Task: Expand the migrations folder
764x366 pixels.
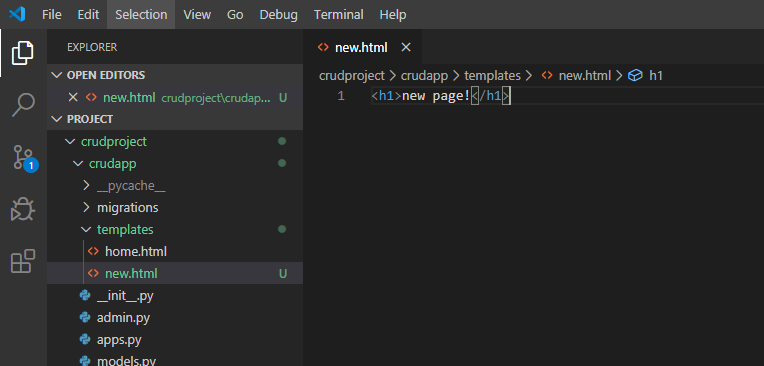Action: coord(86,208)
